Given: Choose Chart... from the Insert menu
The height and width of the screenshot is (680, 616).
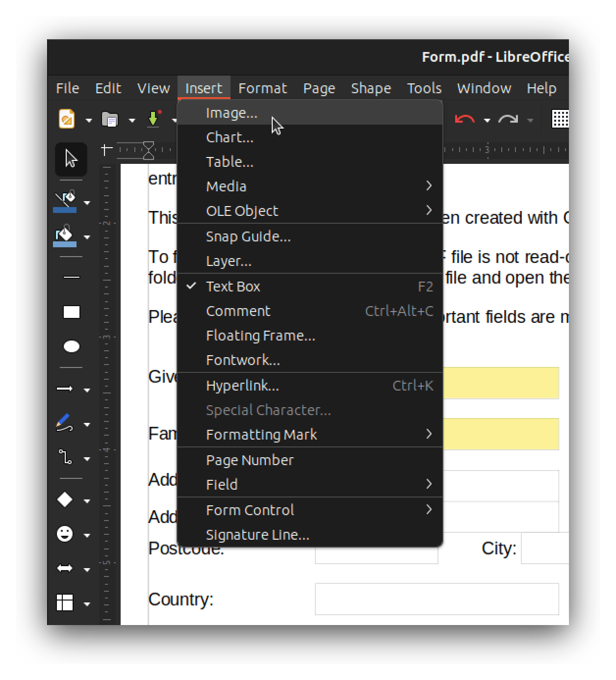Looking at the screenshot, I should click(310, 137).
